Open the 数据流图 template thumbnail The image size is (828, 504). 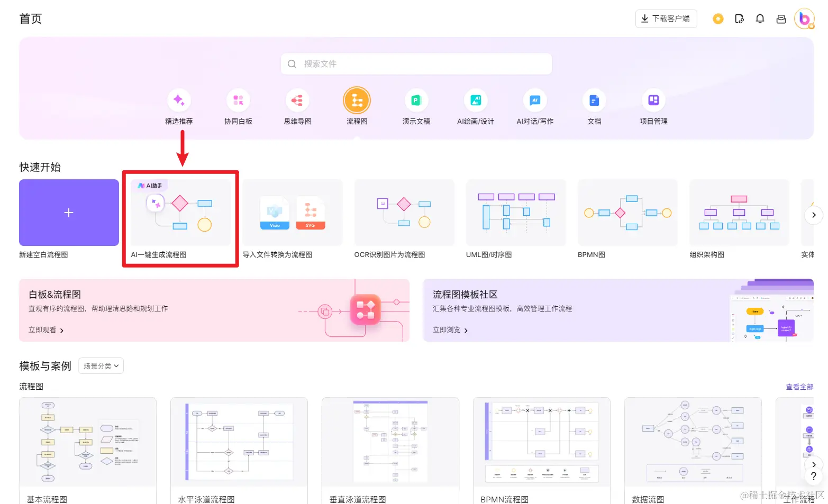tap(693, 442)
